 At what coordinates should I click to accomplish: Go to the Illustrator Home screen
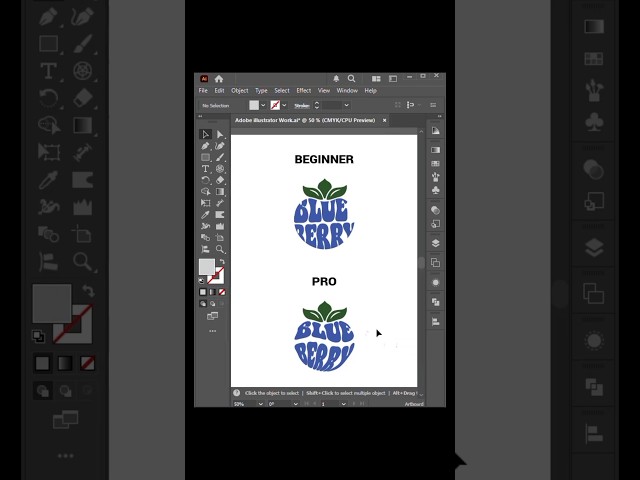click(219, 79)
